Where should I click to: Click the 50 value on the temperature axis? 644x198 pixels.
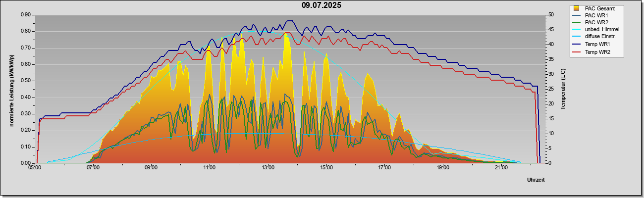551,15
